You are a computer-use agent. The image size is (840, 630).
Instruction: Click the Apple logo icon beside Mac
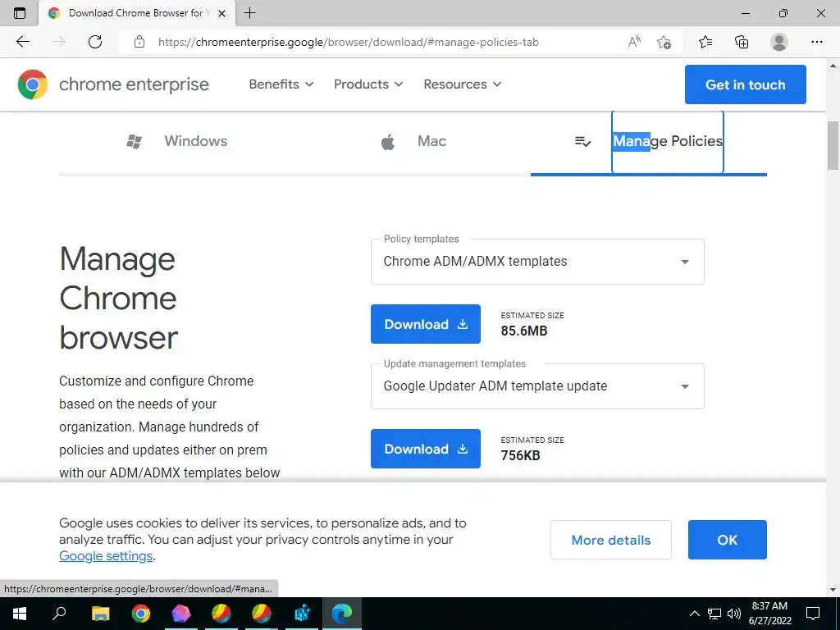click(x=388, y=142)
